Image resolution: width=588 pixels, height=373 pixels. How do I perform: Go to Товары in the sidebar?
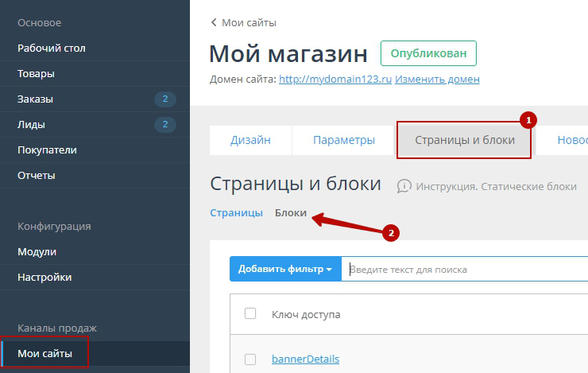click(x=37, y=74)
